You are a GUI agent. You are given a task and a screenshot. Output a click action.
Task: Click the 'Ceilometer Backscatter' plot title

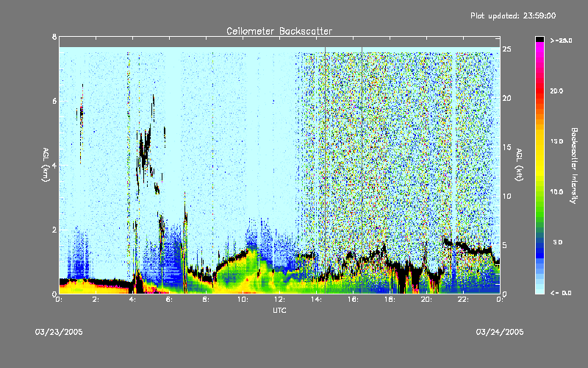point(279,31)
